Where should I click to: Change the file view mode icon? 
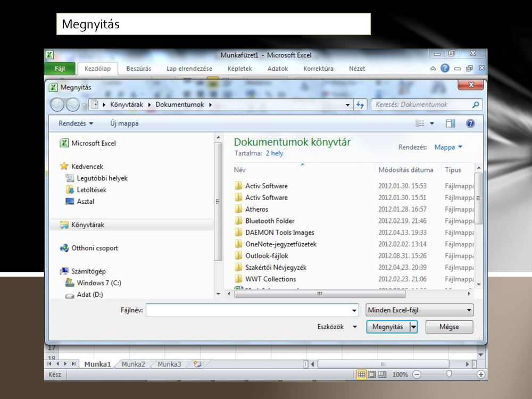(x=420, y=123)
